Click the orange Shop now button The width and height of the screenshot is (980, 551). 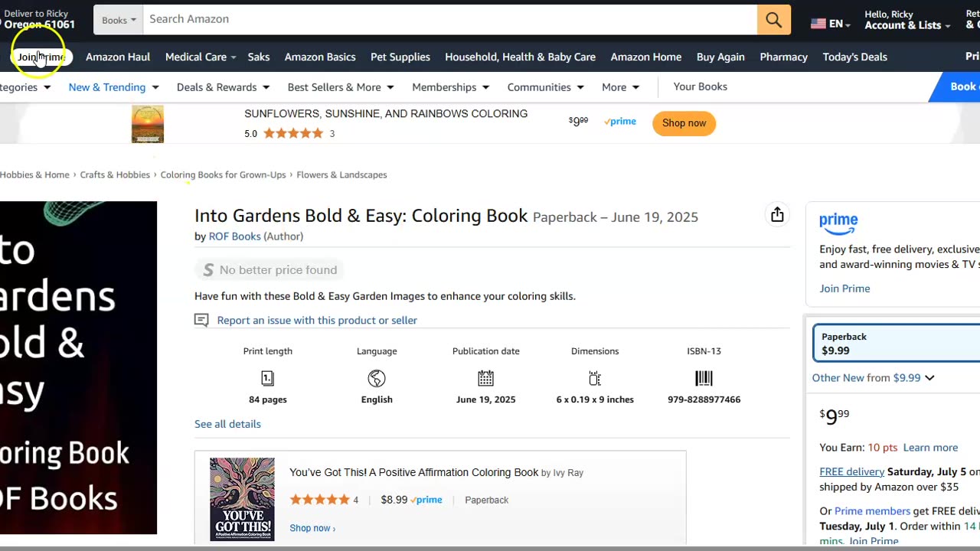click(x=684, y=123)
